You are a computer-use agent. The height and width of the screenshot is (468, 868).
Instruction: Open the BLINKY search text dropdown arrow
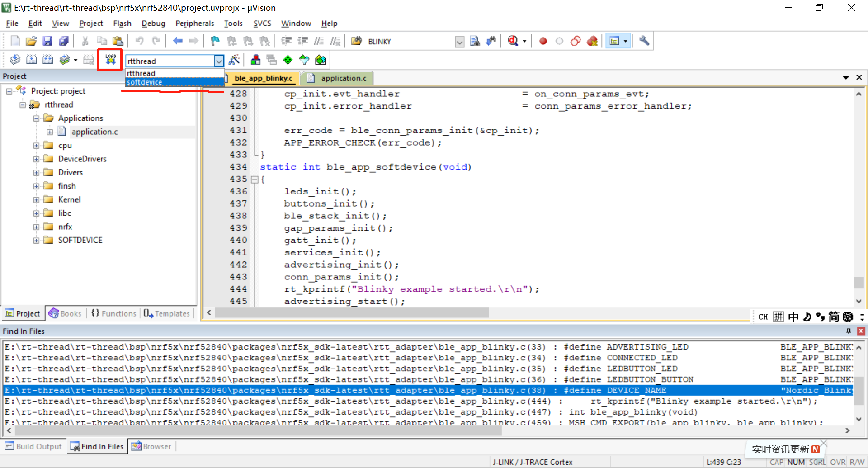[x=459, y=42]
